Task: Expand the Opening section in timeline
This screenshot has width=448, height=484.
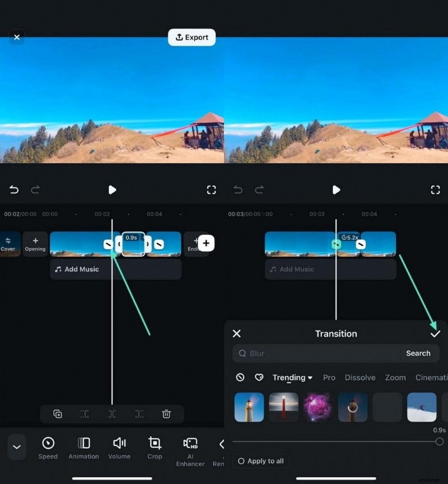Action: [35, 244]
